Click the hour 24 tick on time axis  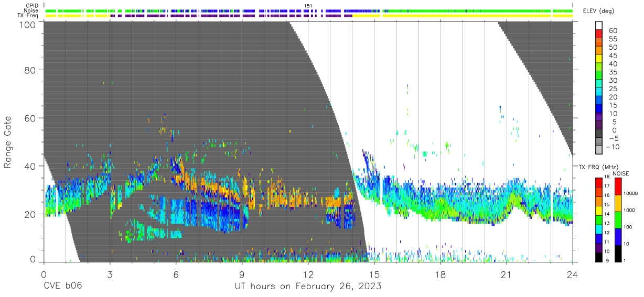point(573,274)
